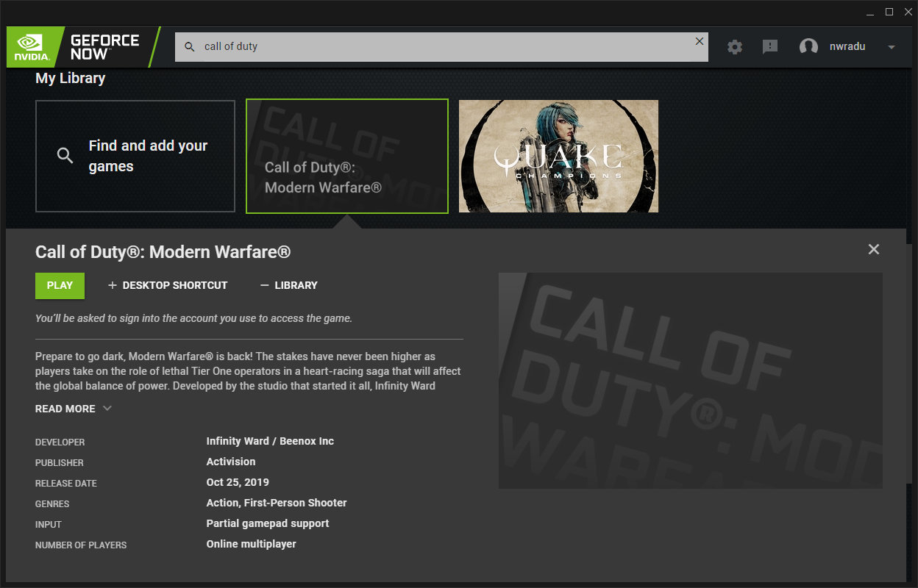Remove game from Library

pyautogui.click(x=288, y=285)
